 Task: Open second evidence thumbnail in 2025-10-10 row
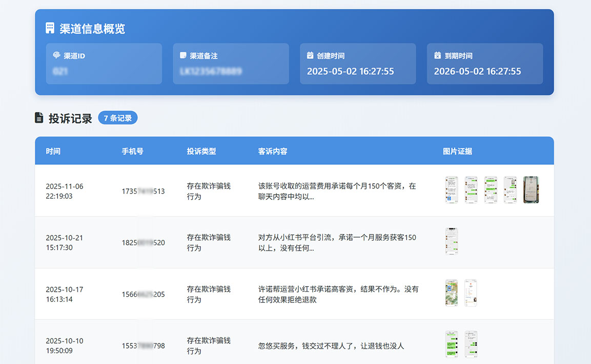tap(471, 344)
